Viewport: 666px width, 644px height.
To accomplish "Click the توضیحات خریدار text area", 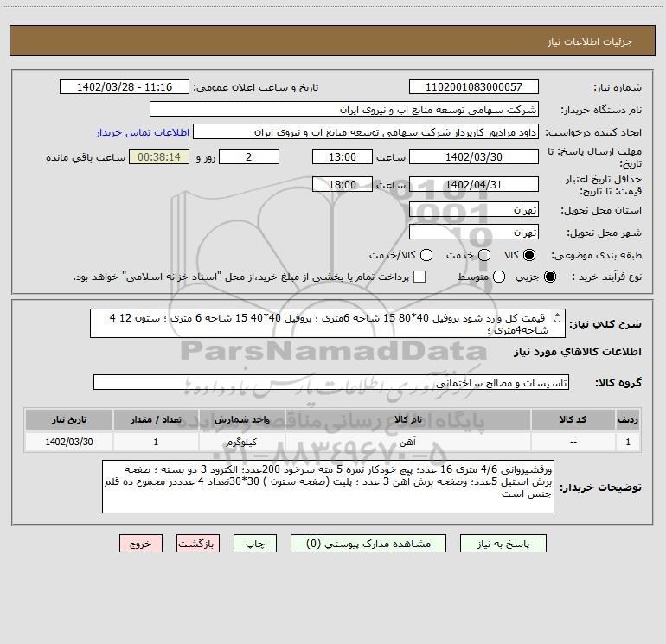I will [328, 487].
